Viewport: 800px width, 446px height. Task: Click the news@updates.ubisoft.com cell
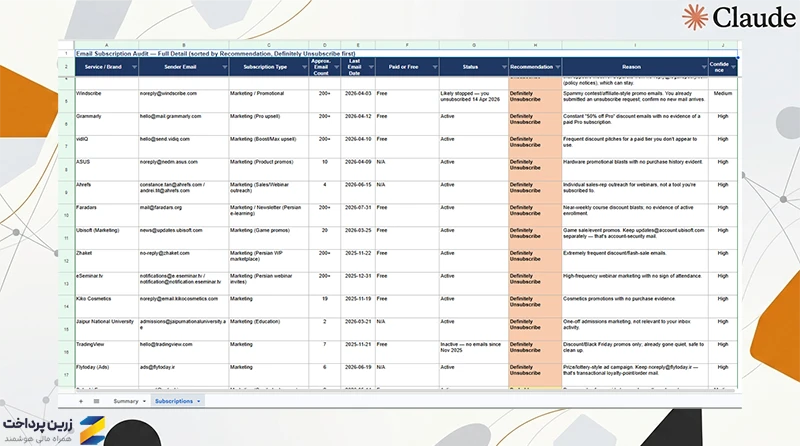[x=184, y=238]
